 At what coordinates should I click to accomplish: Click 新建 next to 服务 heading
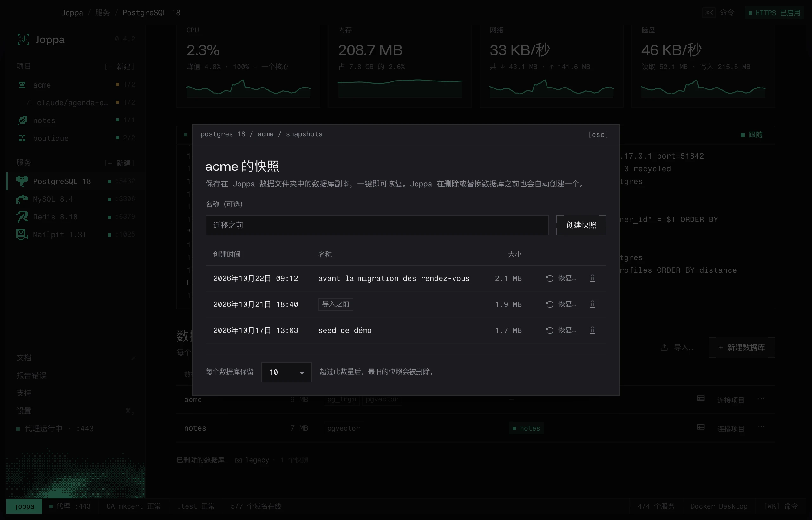coord(120,163)
